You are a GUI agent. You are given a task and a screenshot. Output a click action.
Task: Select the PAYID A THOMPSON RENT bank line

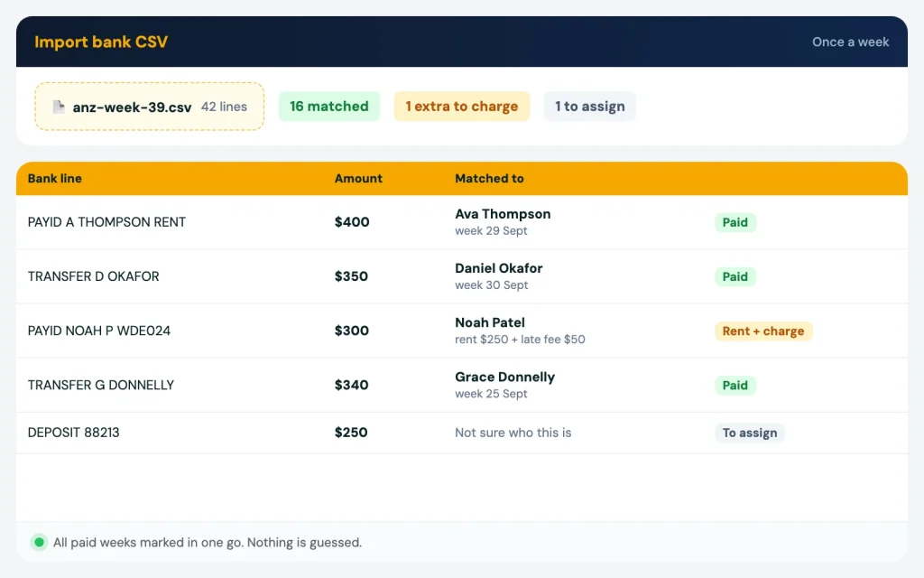point(106,222)
